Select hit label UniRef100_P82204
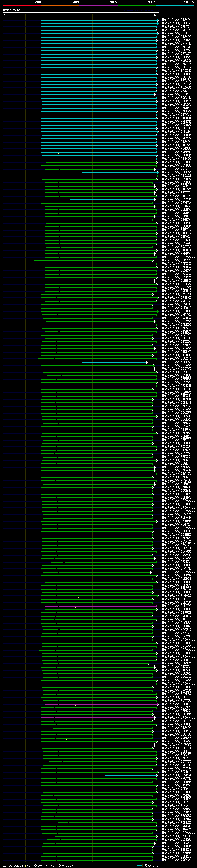The width and height of the screenshot is (197, 868). coord(177,453)
